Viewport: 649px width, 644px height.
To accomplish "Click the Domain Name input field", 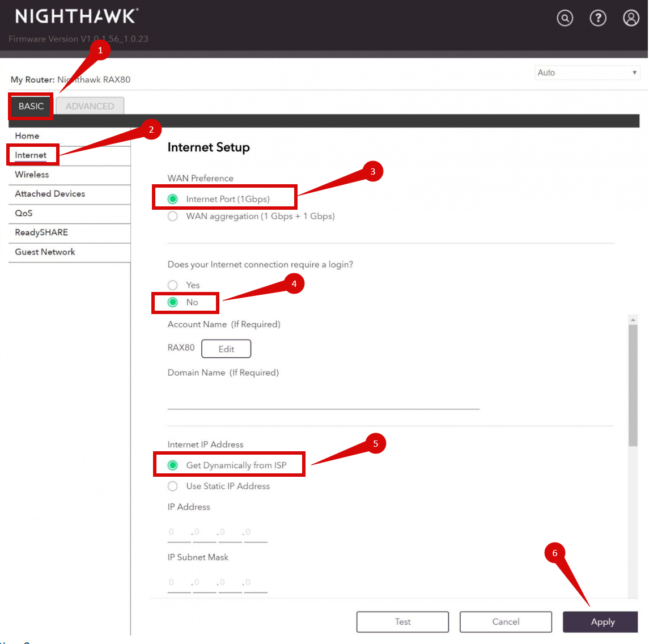I will point(323,398).
